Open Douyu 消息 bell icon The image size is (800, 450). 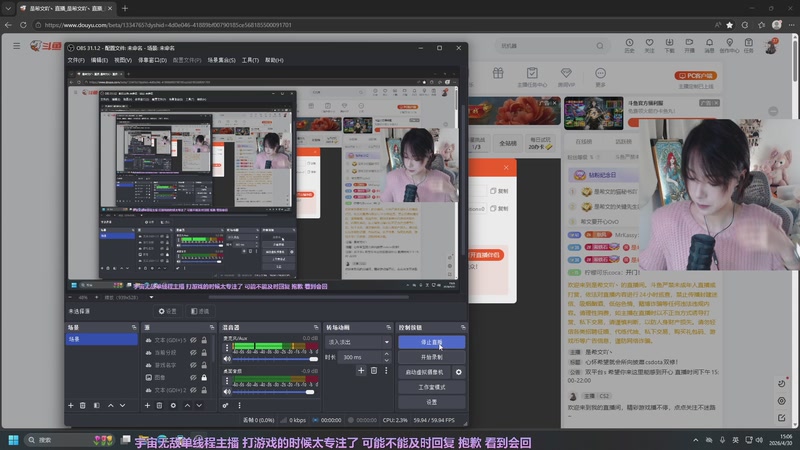[x=709, y=45]
